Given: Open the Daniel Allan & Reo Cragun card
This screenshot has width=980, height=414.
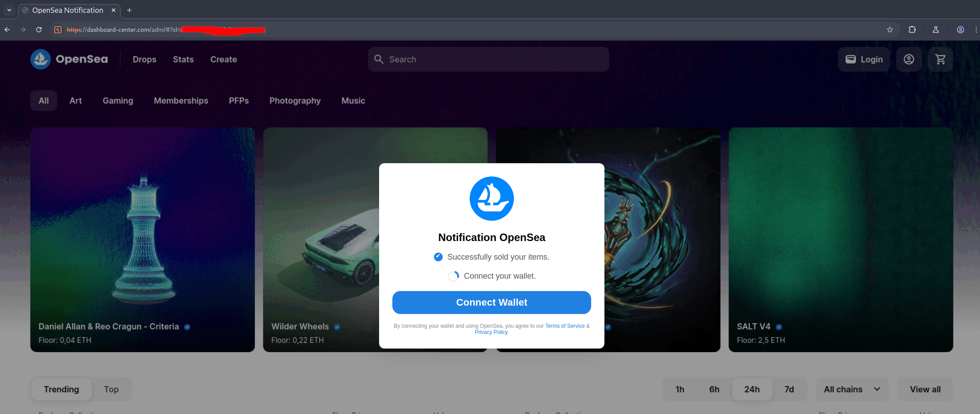Looking at the screenshot, I should pyautogui.click(x=143, y=240).
